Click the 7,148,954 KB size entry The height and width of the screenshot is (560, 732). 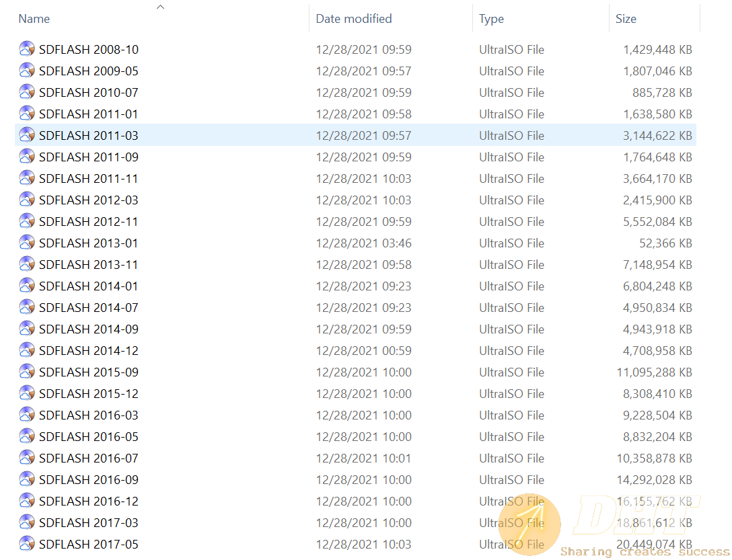(x=657, y=264)
